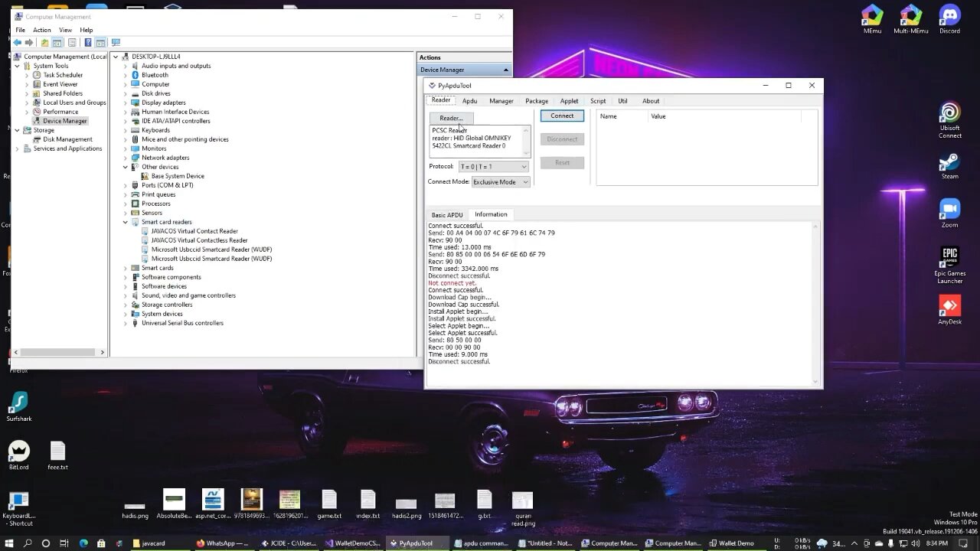Click Back arrow in Computer Management toolbar
This screenshot has width=980, height=551.
coord(17,43)
